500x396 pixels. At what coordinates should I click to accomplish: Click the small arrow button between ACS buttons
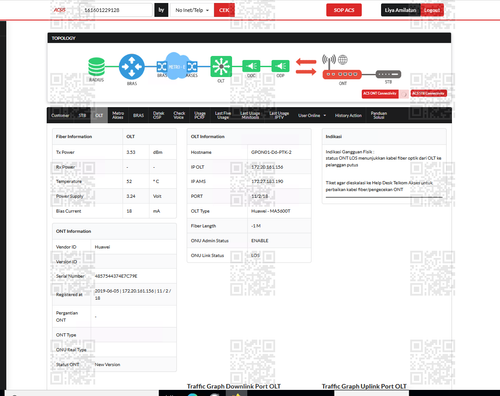[x=404, y=94]
